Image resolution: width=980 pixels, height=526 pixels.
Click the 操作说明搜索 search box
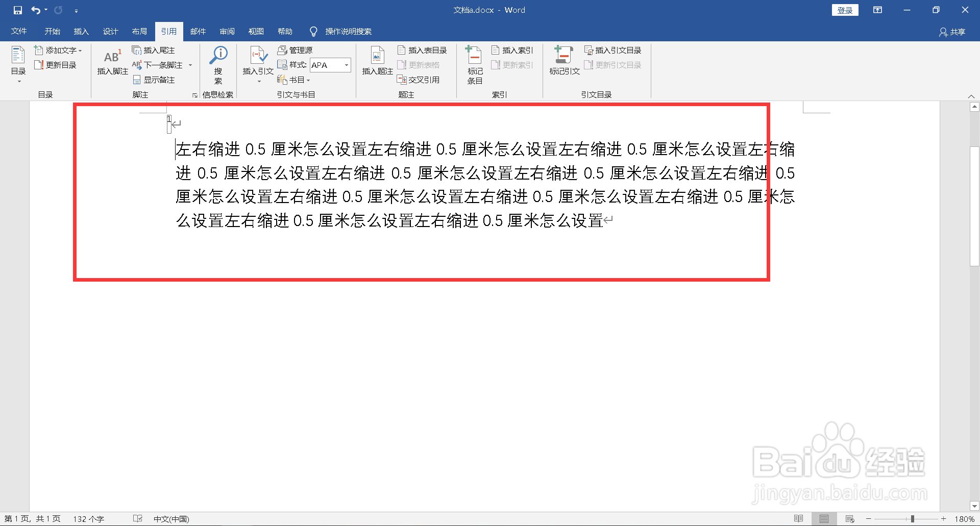pos(348,32)
